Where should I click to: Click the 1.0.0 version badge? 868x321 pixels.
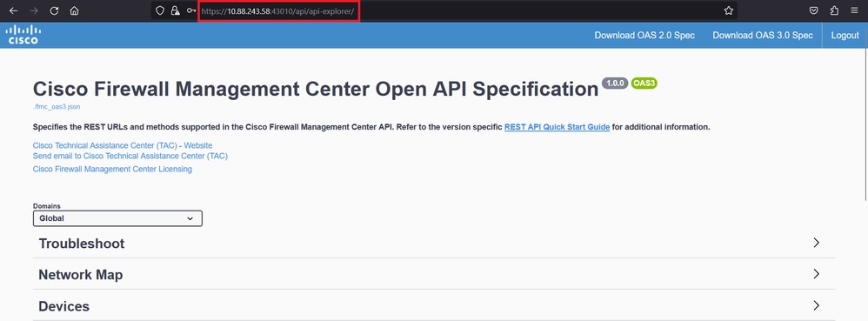click(615, 84)
